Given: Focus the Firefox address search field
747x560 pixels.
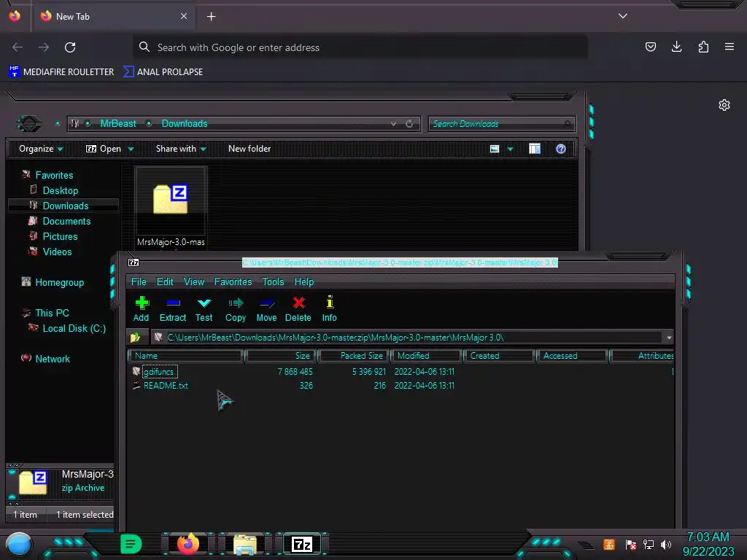Looking at the screenshot, I should 360,47.
